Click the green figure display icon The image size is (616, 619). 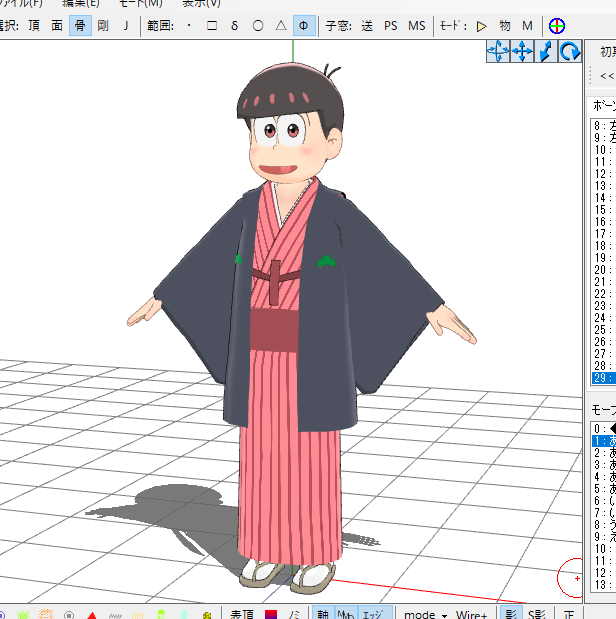click(x=161, y=614)
